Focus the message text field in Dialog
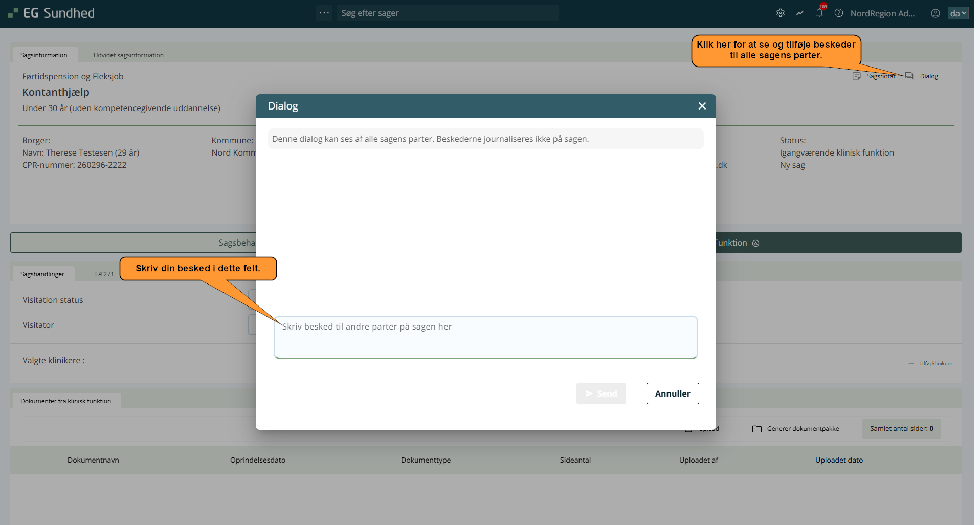This screenshot has height=525, width=980. coord(485,337)
